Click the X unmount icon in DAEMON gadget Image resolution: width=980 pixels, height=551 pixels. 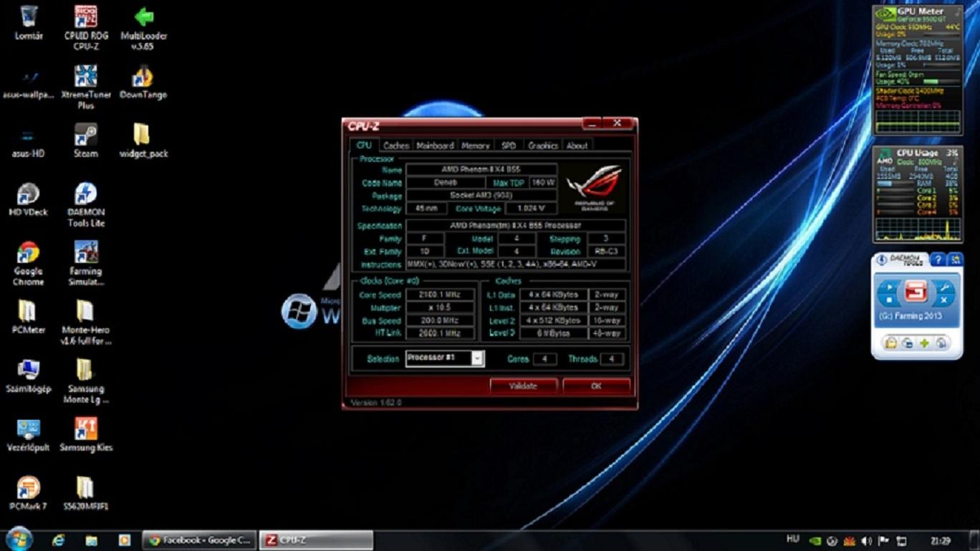943,300
